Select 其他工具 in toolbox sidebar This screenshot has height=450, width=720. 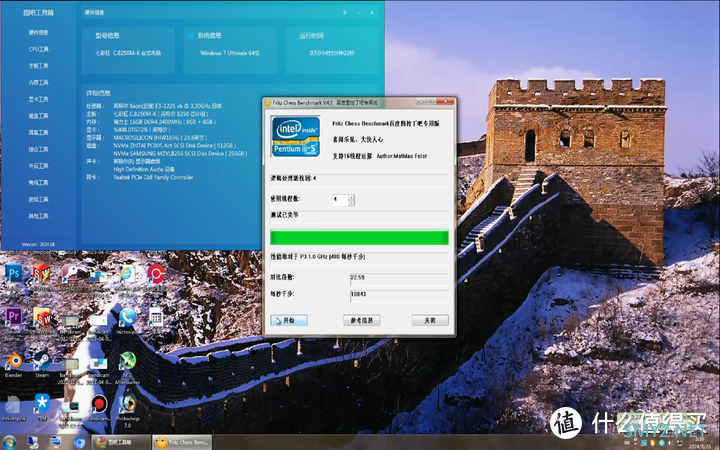click(39, 216)
